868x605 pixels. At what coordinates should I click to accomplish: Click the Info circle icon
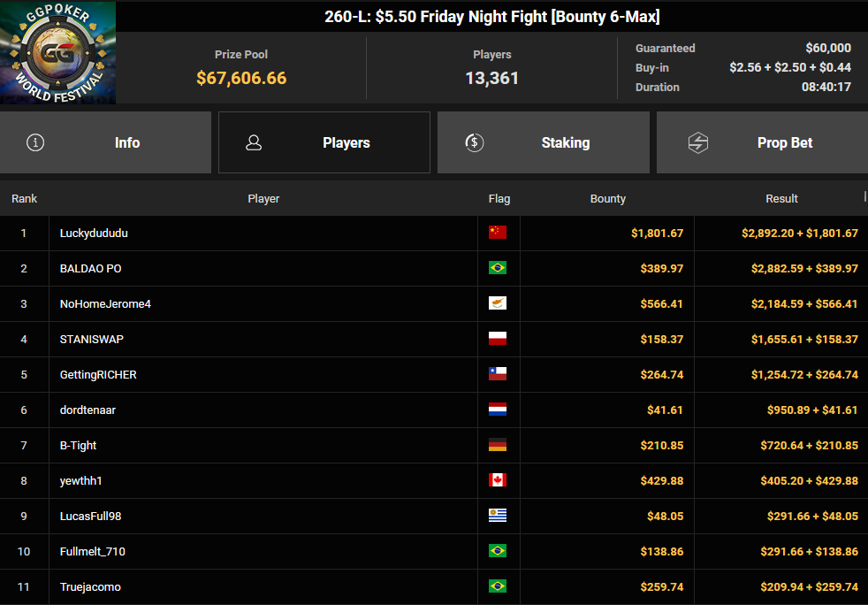click(x=35, y=142)
